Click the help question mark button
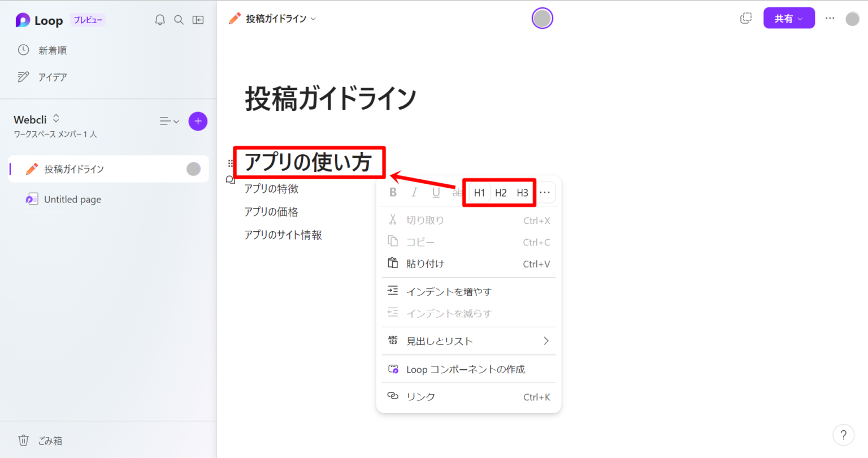868x458 pixels. [843, 435]
